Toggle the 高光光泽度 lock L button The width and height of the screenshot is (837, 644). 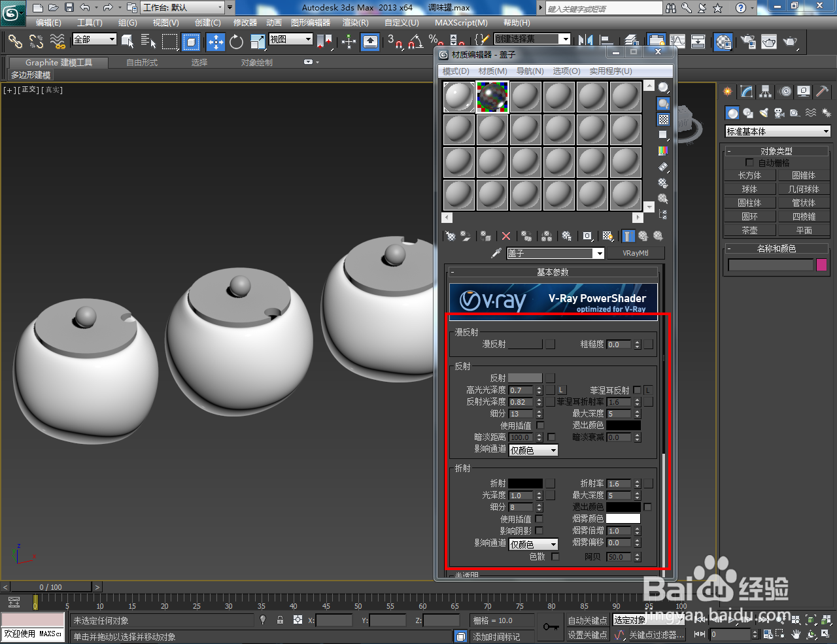pos(561,390)
